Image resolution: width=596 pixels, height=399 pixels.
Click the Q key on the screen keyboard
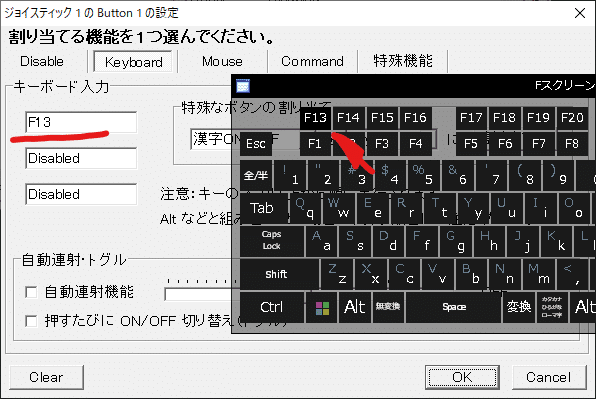[x=306, y=208]
